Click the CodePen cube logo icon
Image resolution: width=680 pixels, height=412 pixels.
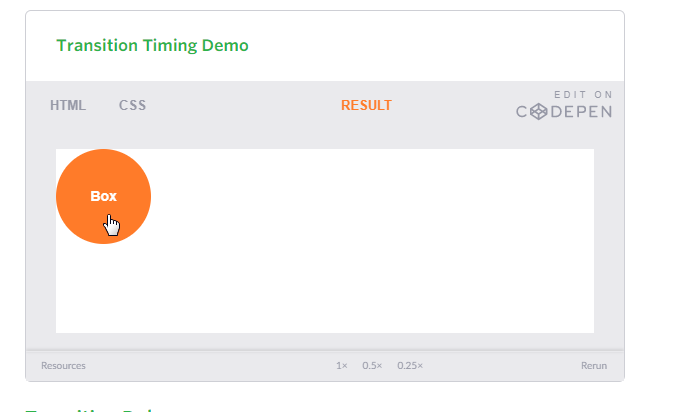click(x=539, y=112)
